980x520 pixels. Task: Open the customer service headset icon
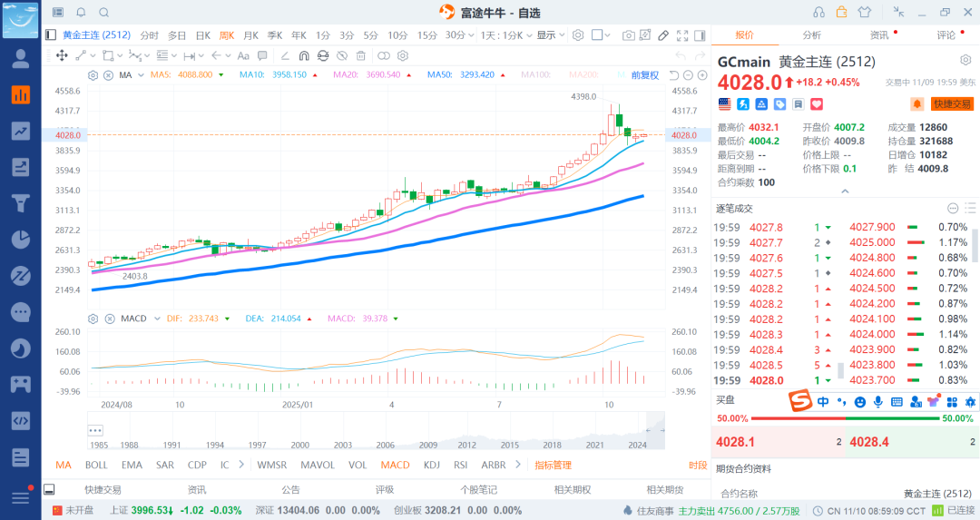pos(819,12)
